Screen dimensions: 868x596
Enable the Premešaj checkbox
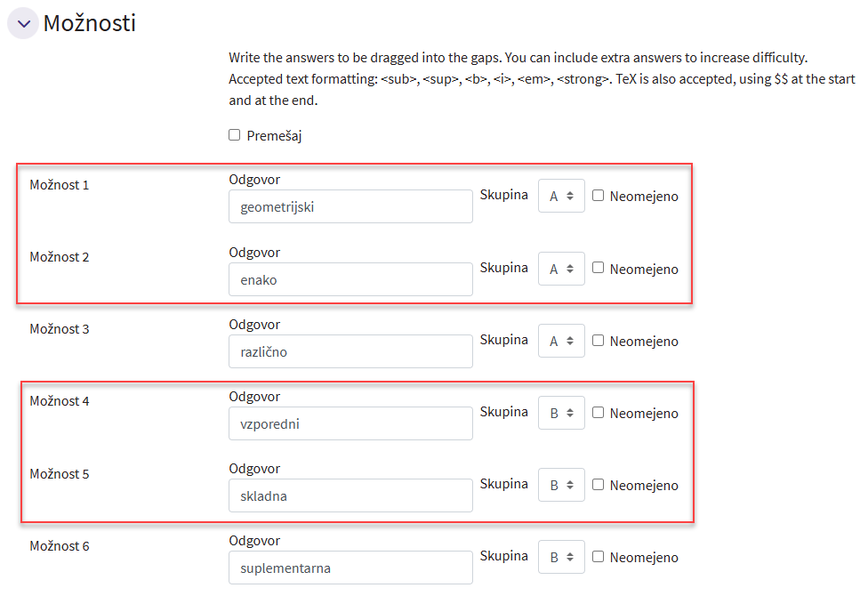tap(235, 135)
